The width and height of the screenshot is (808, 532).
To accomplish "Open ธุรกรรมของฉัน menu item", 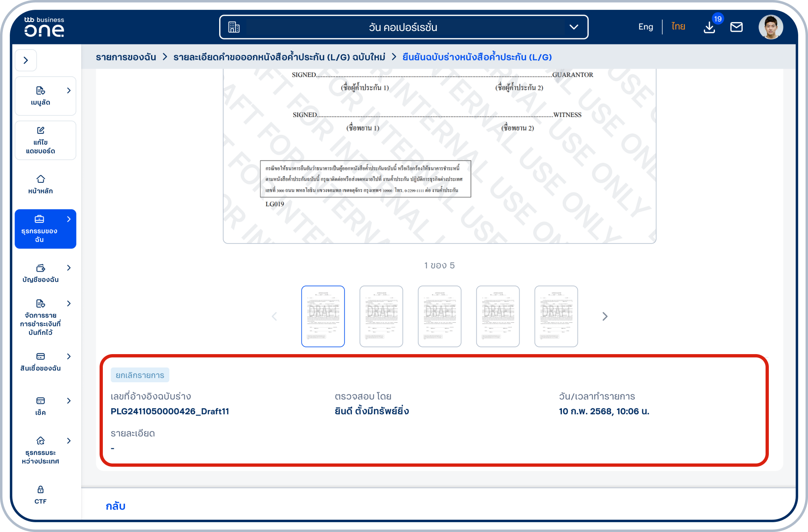I will 45,229.
